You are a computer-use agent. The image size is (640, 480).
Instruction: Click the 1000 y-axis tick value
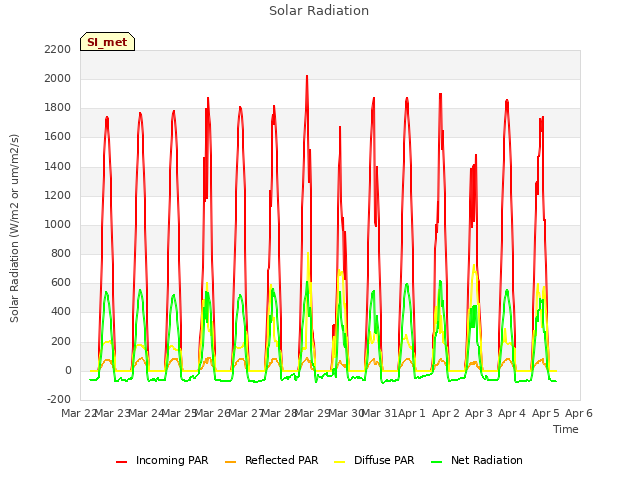[x=58, y=224]
